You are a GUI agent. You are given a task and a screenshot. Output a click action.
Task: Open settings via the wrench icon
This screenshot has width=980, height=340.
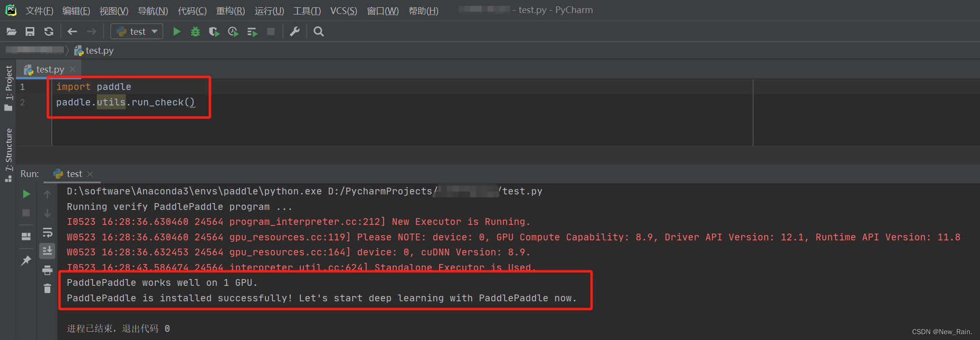[295, 31]
